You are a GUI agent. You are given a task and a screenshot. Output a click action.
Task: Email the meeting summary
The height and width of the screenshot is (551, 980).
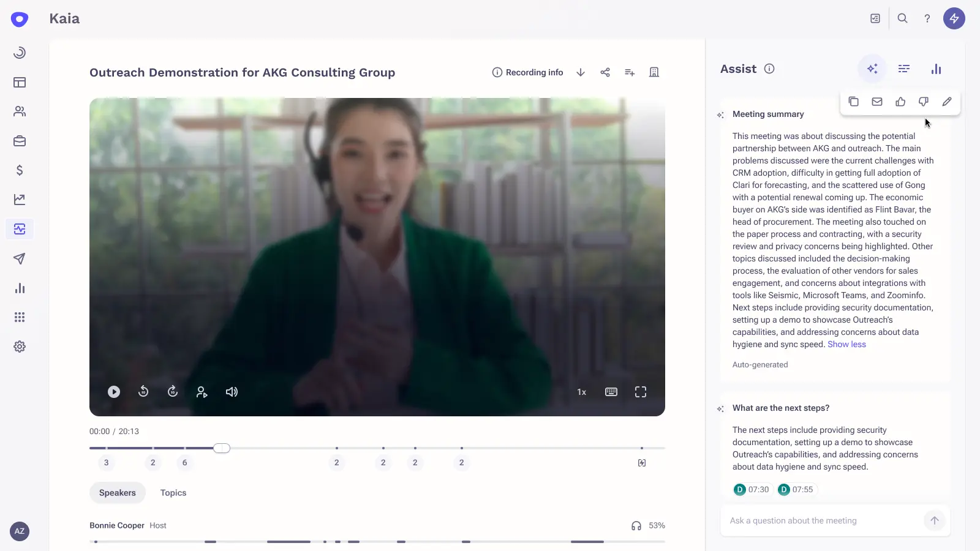(877, 102)
